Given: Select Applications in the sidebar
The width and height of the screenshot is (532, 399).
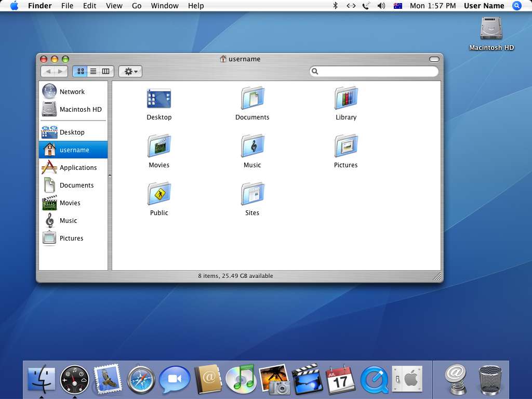Looking at the screenshot, I should (73, 168).
